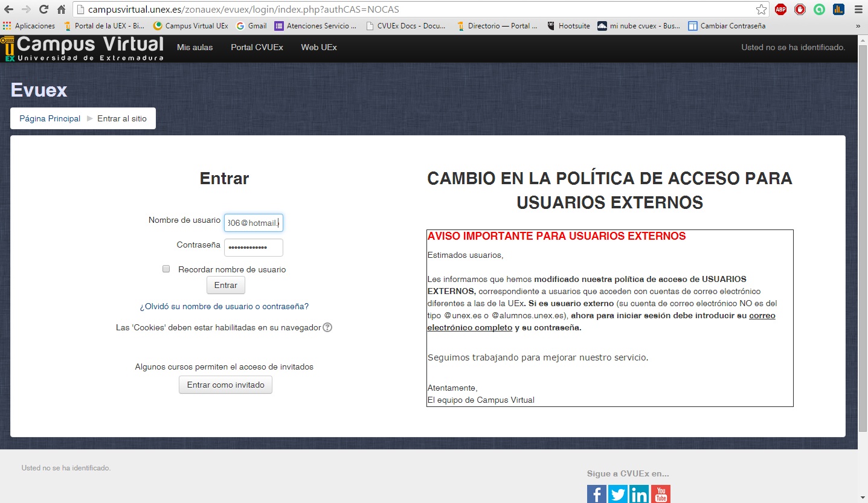This screenshot has width=868, height=503.
Task: Enable Recordar nombre de usuario checkbox
Action: click(166, 269)
